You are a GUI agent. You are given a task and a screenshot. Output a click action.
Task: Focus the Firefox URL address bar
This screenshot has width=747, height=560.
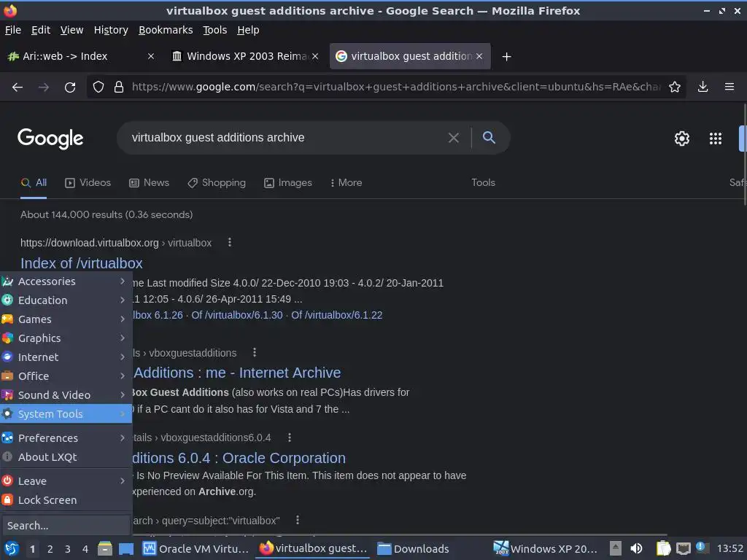pos(395,87)
